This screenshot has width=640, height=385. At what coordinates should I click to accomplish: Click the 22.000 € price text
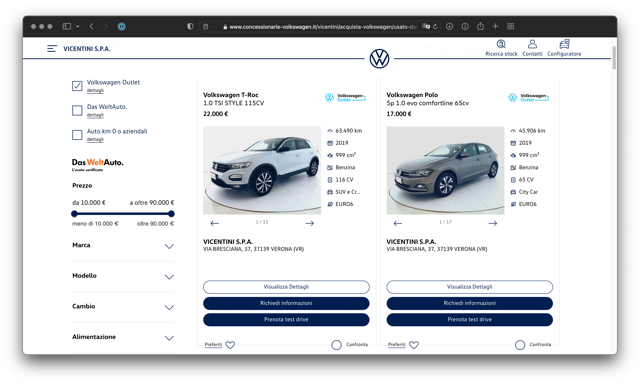pos(216,114)
